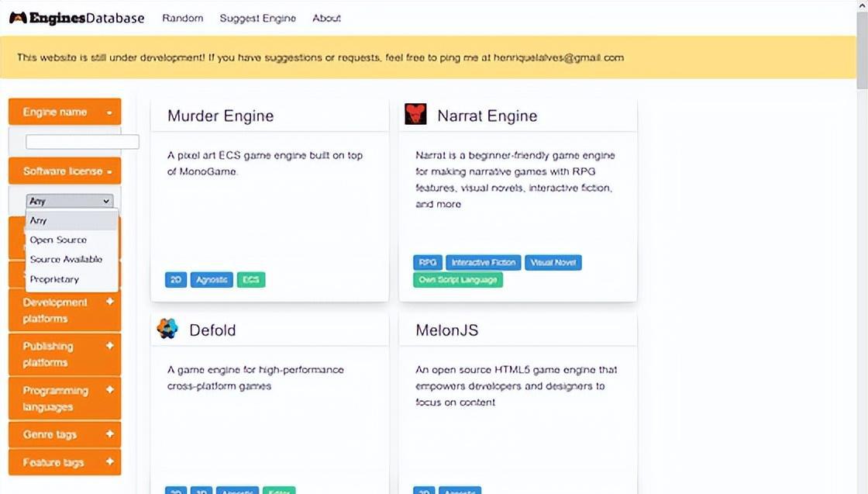Choose Source Available from license list
Screen dimensions: 868x494
pos(71,259)
